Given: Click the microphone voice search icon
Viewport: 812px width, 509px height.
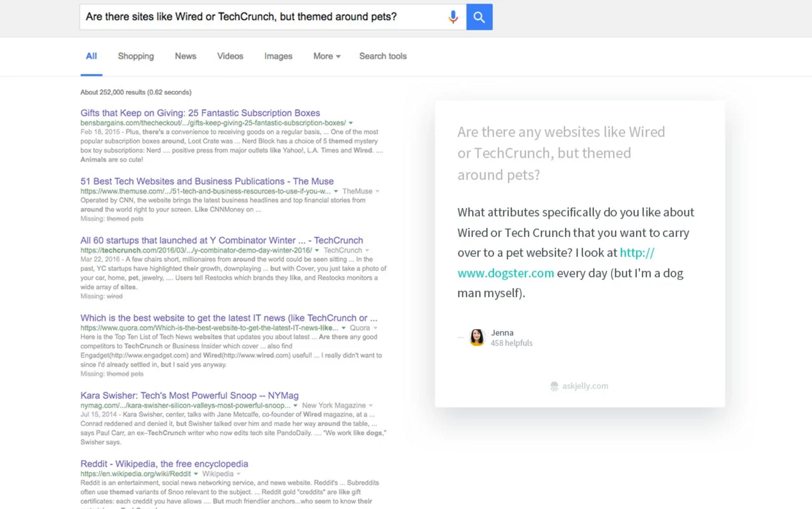Looking at the screenshot, I should [453, 17].
